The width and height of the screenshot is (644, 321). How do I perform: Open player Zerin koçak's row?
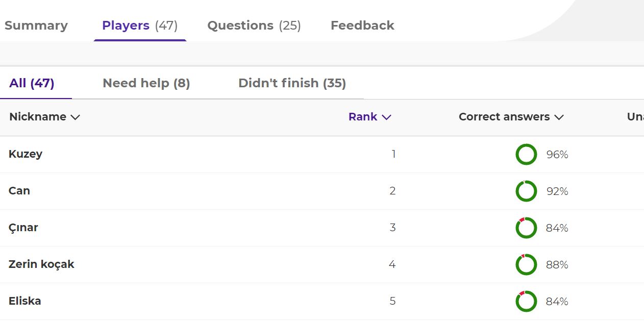(41, 264)
